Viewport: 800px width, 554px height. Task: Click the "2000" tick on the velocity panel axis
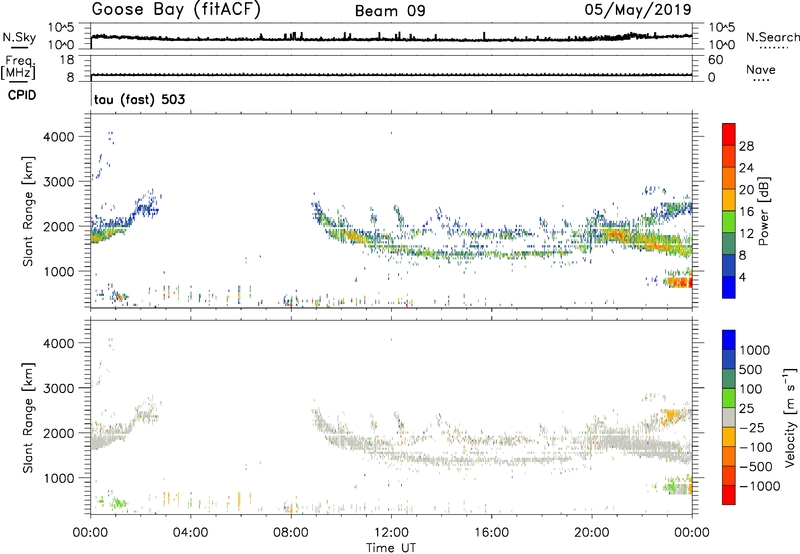(x=58, y=433)
